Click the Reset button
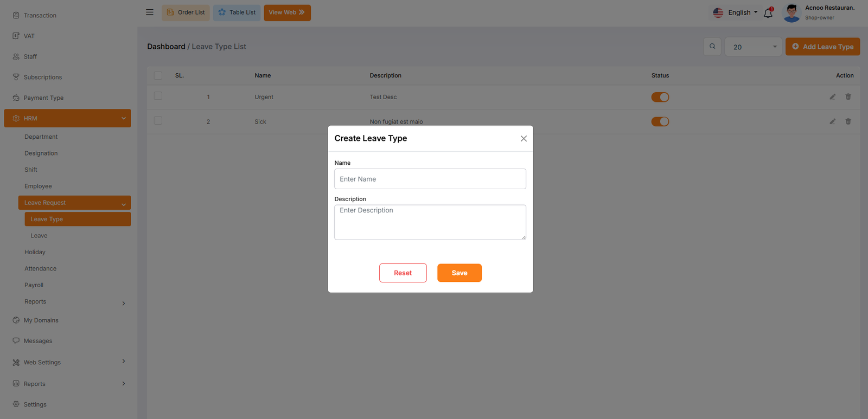Image resolution: width=868 pixels, height=419 pixels. 403,273
